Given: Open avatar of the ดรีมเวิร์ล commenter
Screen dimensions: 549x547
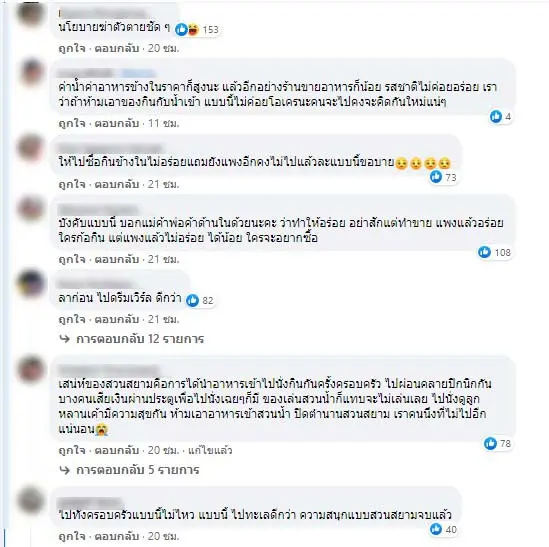Looking at the screenshot, I should (x=31, y=283).
